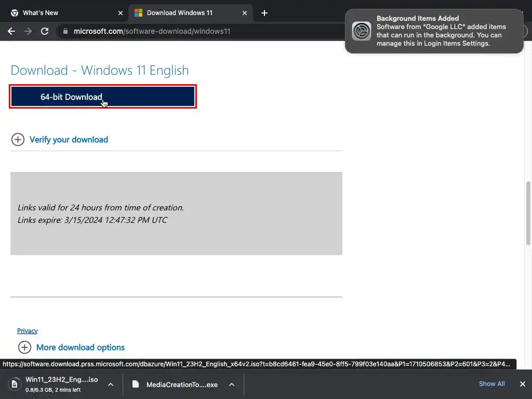Screen dimensions: 532x399
Task: Click the System Settings icon in the notification
Action: pos(362,31)
